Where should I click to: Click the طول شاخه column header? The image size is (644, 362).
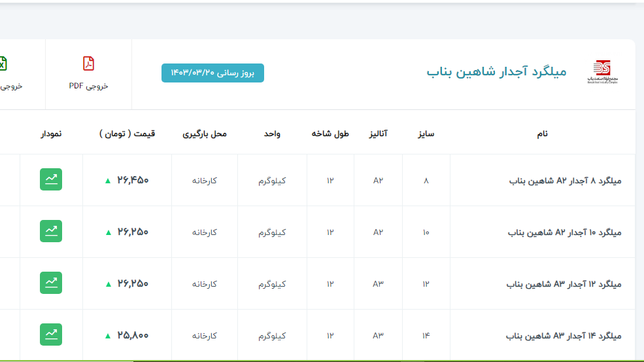[330, 134]
